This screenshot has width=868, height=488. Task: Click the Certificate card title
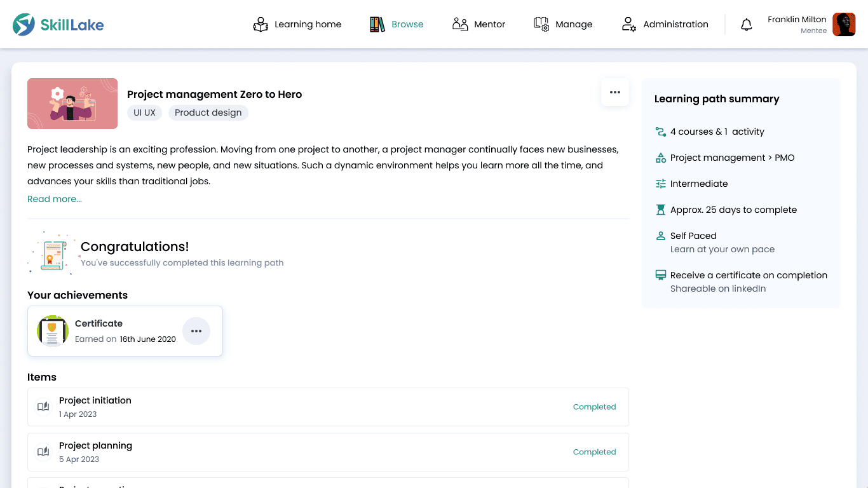click(98, 323)
